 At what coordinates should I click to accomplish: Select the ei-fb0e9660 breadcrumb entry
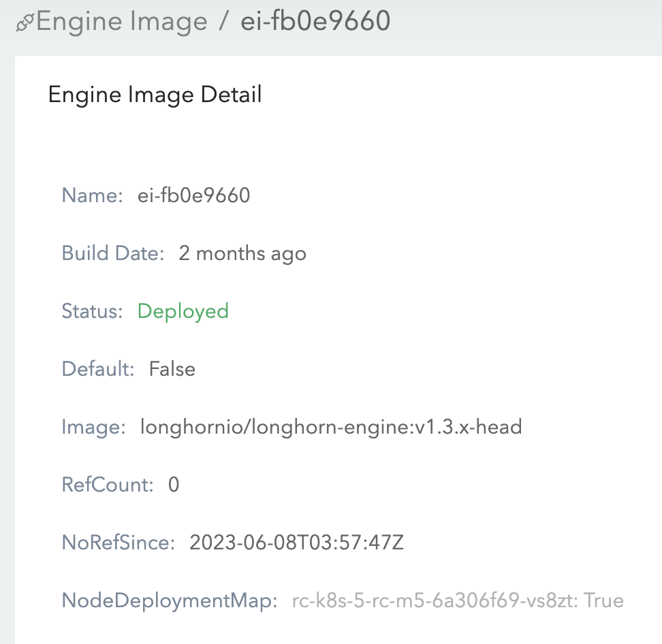click(x=314, y=21)
